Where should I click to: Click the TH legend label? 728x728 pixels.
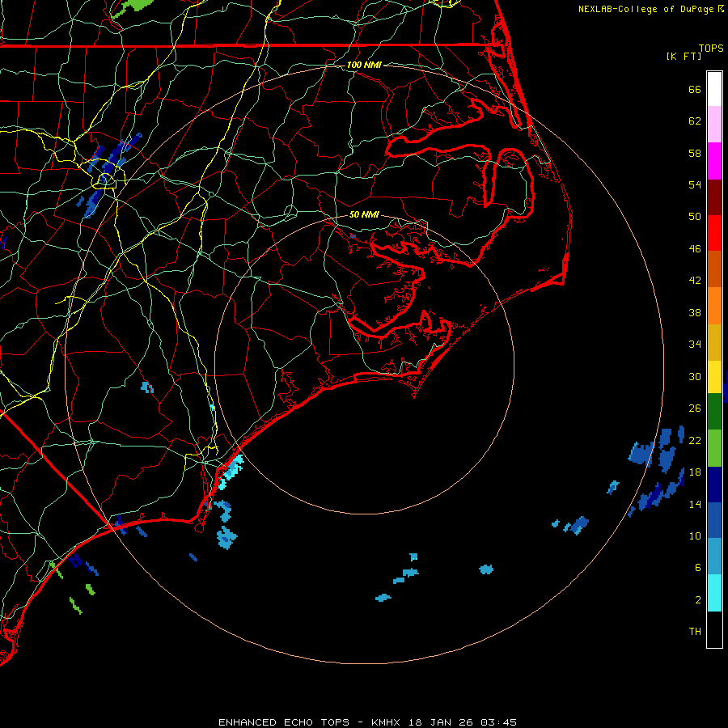(x=695, y=632)
